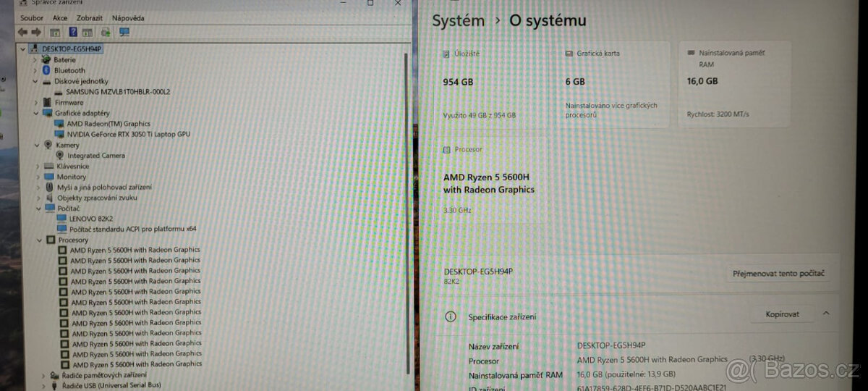Click the battery icon next to Baterie
This screenshot has width=868, height=391.
46,59
